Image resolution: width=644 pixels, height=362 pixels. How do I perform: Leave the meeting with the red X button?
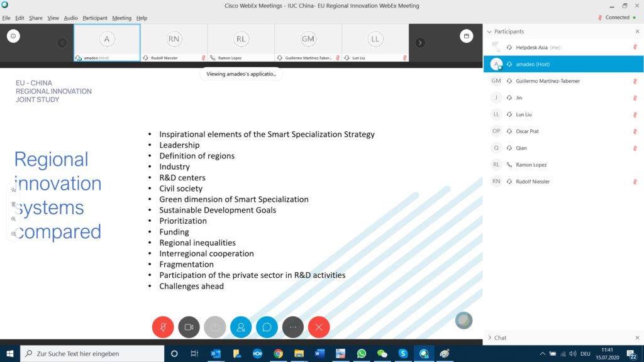(x=319, y=327)
